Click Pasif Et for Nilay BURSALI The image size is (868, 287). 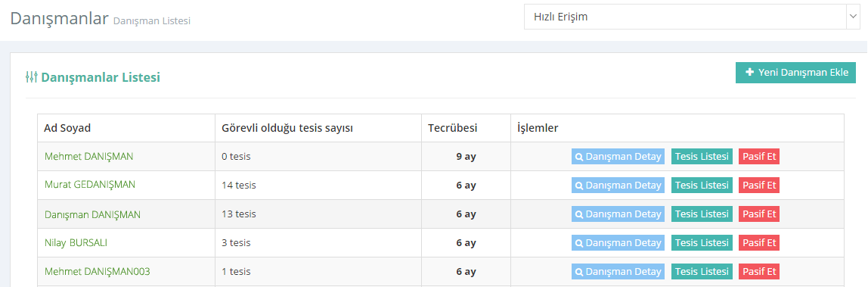(759, 243)
